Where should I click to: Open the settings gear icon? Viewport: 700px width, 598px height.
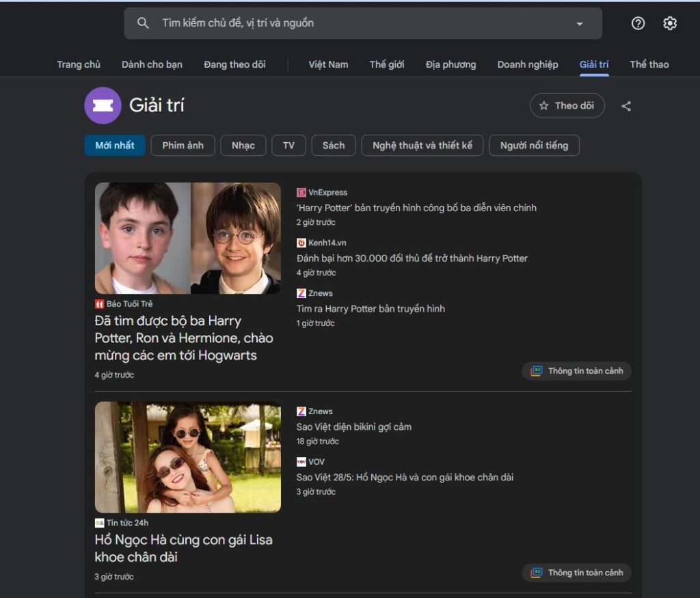click(x=670, y=23)
